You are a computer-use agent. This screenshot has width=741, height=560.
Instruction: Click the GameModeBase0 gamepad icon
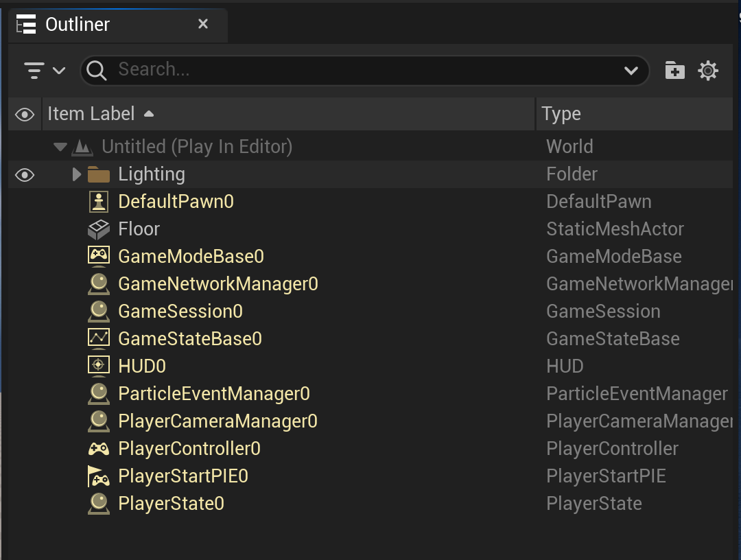coord(99,256)
